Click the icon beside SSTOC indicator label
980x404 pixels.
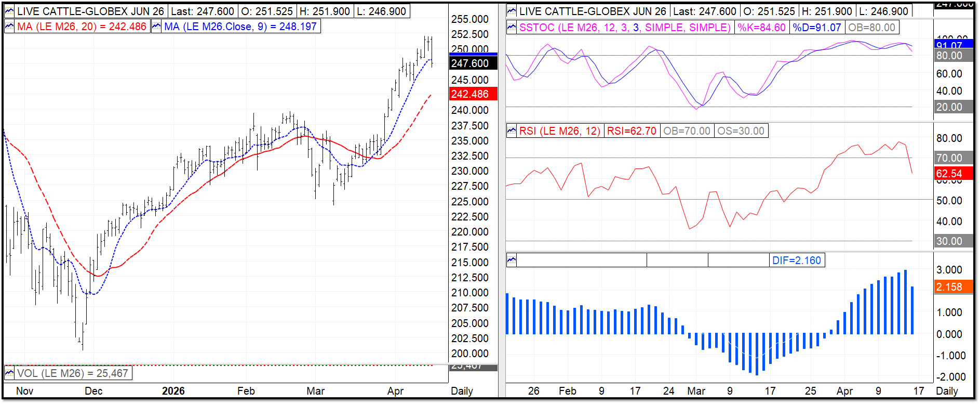512,28
